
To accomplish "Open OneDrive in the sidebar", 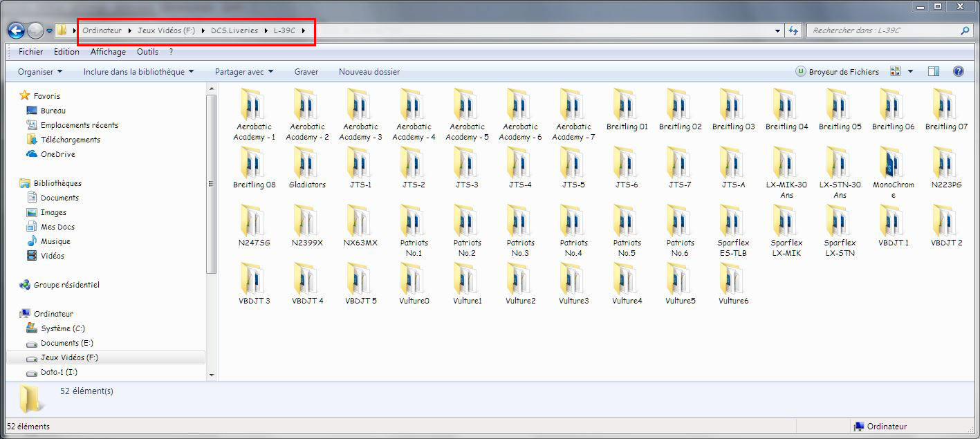I will (58, 154).
